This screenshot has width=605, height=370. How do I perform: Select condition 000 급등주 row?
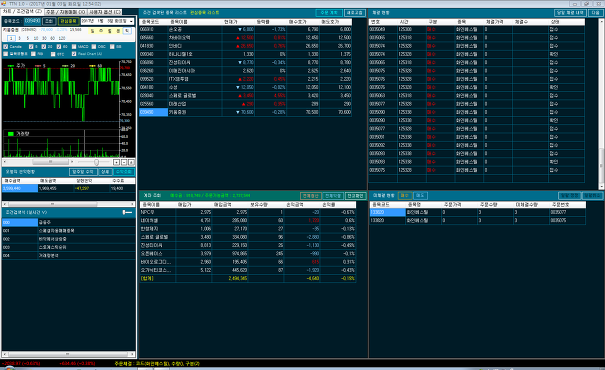pyautogui.click(x=68, y=222)
